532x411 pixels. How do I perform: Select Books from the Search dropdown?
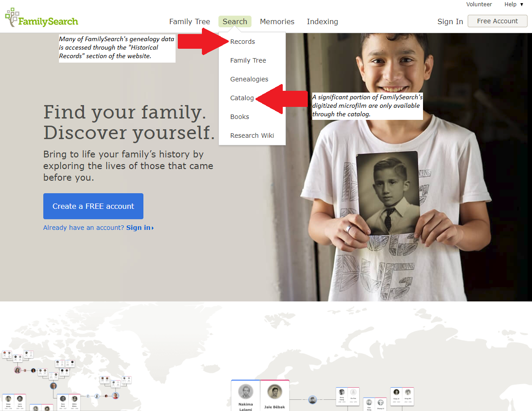pyautogui.click(x=239, y=117)
